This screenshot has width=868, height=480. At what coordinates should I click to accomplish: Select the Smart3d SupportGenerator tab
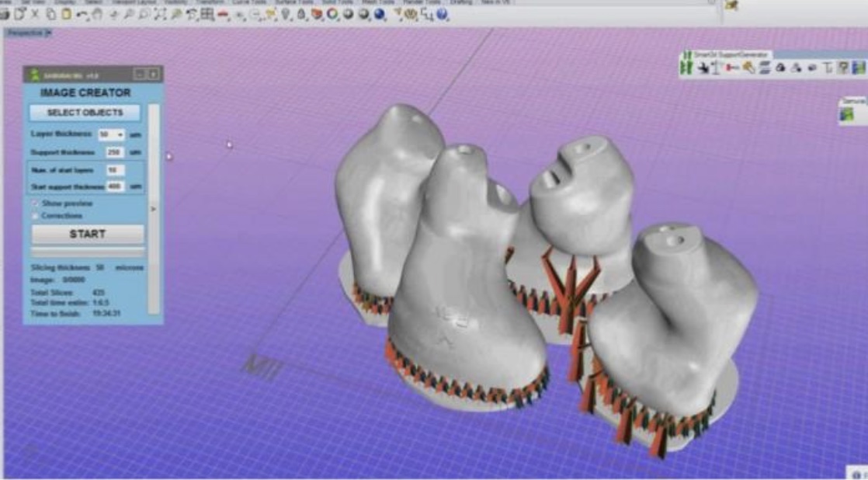727,55
